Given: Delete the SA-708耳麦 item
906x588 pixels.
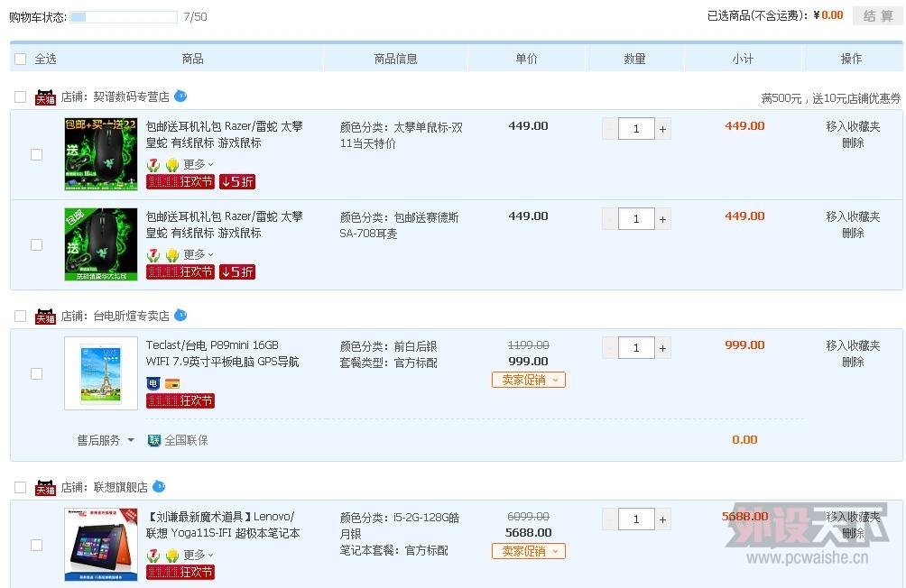Looking at the screenshot, I should click(853, 233).
